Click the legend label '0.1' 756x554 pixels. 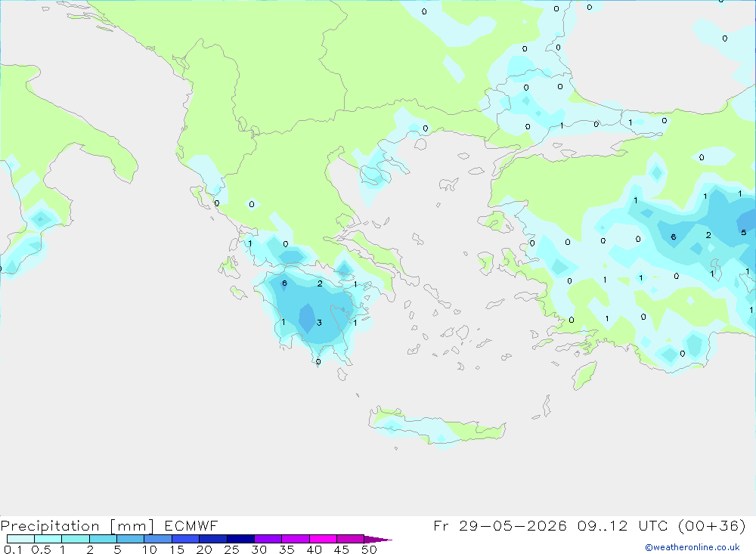[x=12, y=549]
